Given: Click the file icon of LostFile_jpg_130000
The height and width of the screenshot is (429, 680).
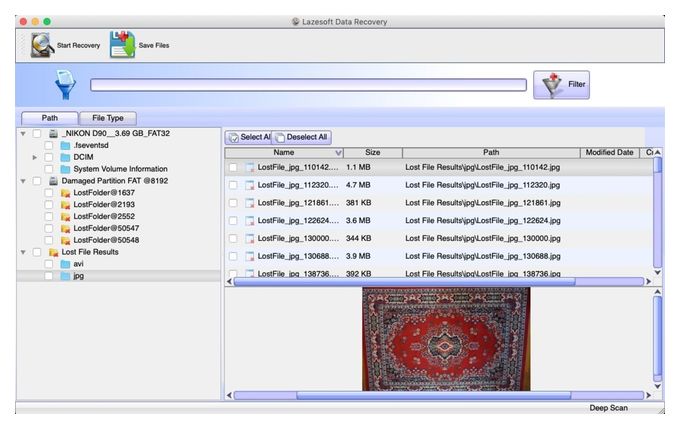Looking at the screenshot, I should (x=249, y=239).
